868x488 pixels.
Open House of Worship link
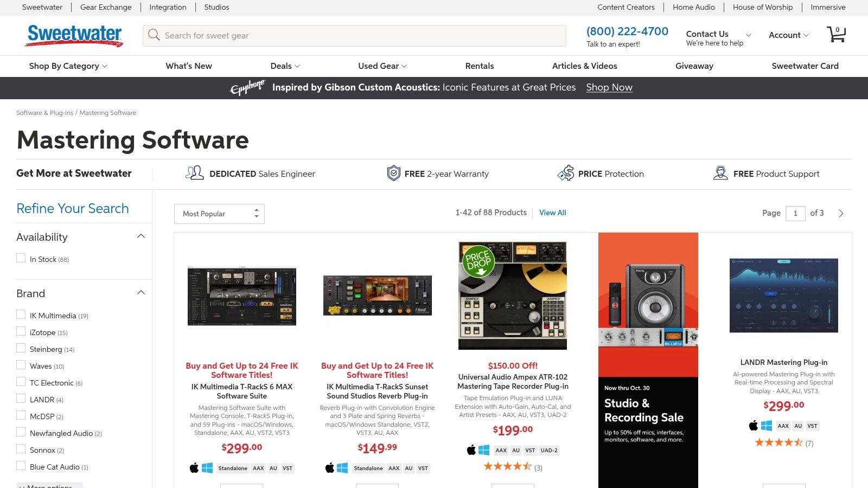pyautogui.click(x=763, y=7)
